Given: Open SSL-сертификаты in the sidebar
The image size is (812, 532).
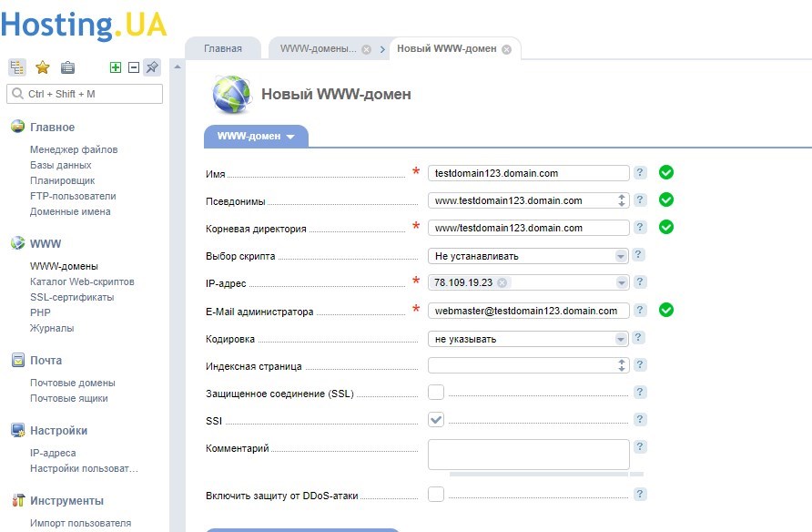Looking at the screenshot, I should [x=72, y=297].
